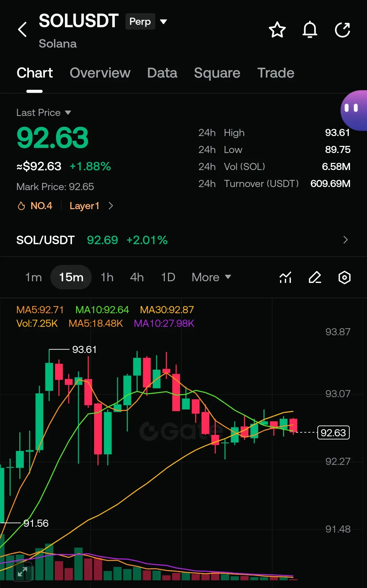Tap the MA10:92.64 indicator label
This screenshot has height=588, width=367.
tap(102, 310)
